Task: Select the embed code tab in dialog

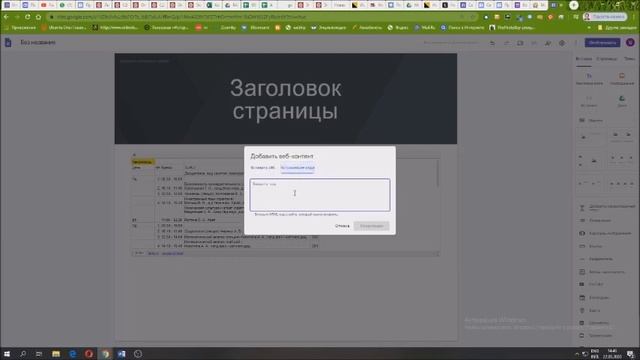Action: 298,168
